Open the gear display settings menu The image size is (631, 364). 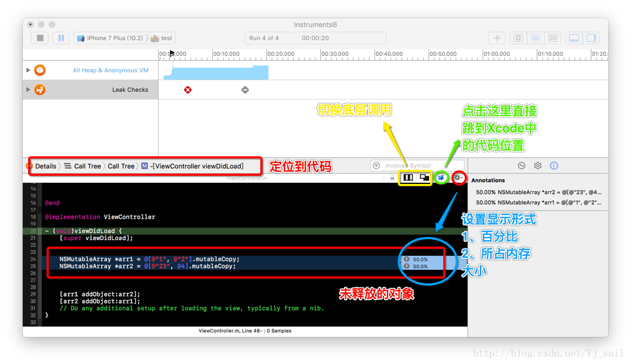[x=458, y=177]
